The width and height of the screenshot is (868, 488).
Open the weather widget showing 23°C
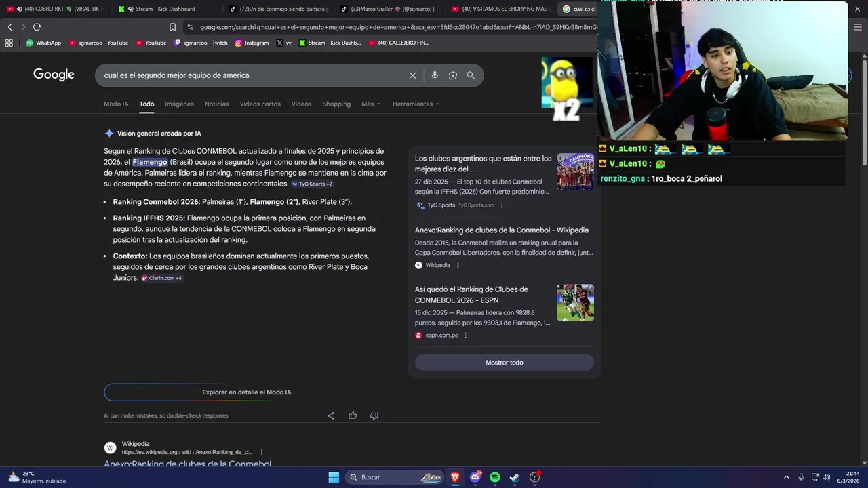(x=38, y=477)
